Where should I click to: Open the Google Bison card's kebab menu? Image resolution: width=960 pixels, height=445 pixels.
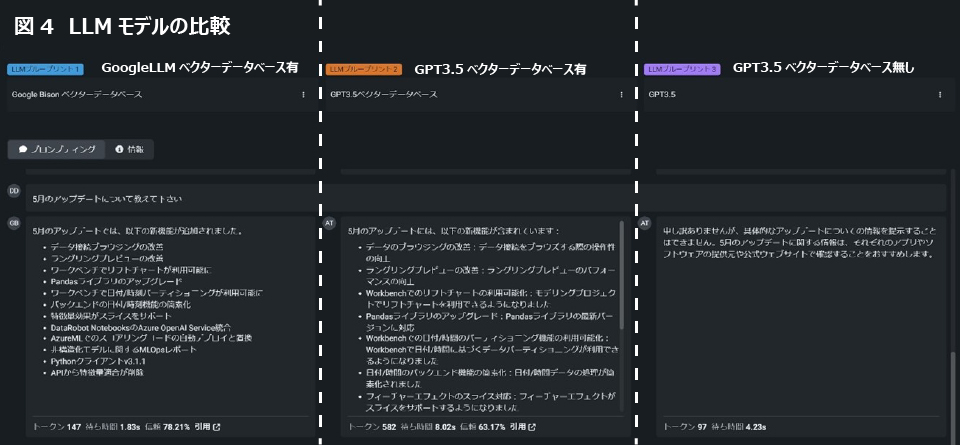coord(303,95)
